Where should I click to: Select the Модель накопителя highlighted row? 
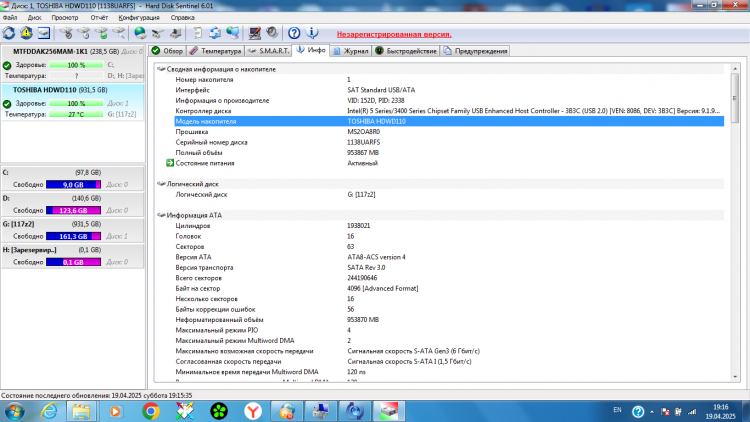coord(449,122)
